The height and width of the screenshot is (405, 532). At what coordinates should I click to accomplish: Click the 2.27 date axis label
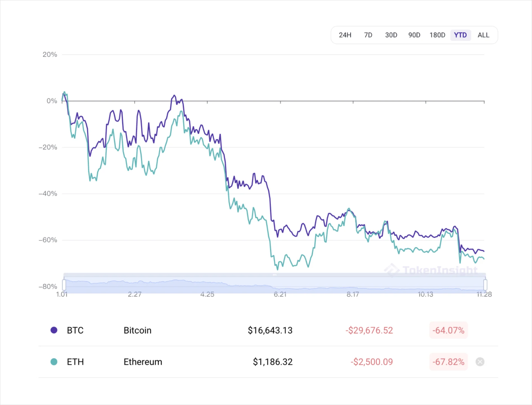(x=134, y=295)
